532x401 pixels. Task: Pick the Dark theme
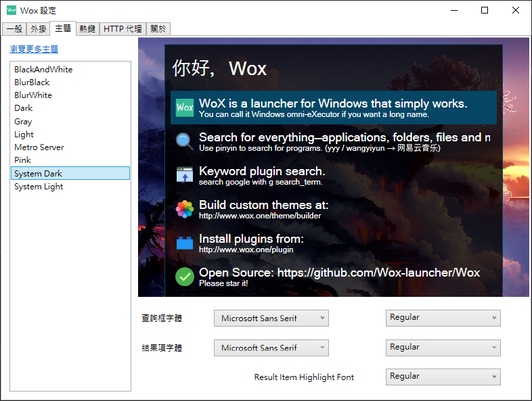(70, 108)
